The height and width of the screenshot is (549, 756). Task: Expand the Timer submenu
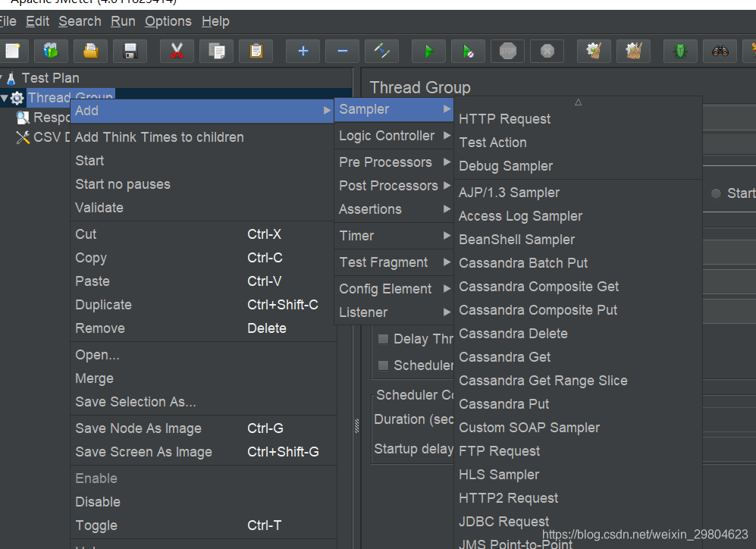[x=394, y=236]
